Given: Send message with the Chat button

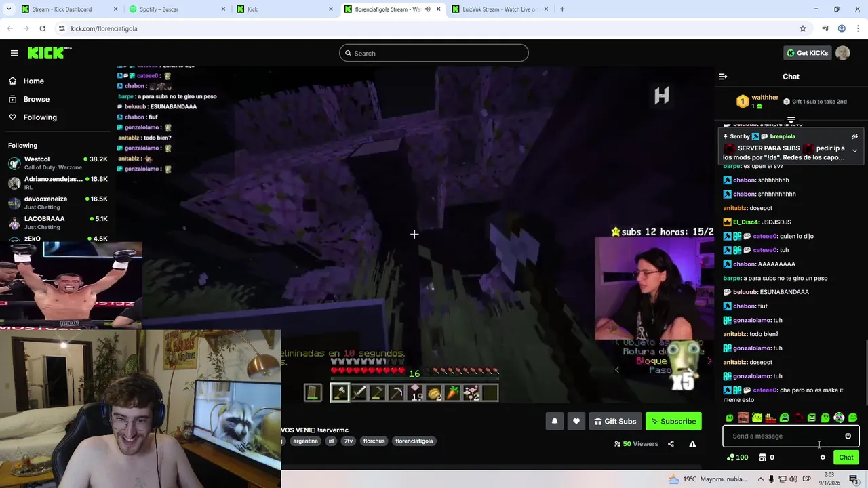Looking at the screenshot, I should [x=846, y=457].
